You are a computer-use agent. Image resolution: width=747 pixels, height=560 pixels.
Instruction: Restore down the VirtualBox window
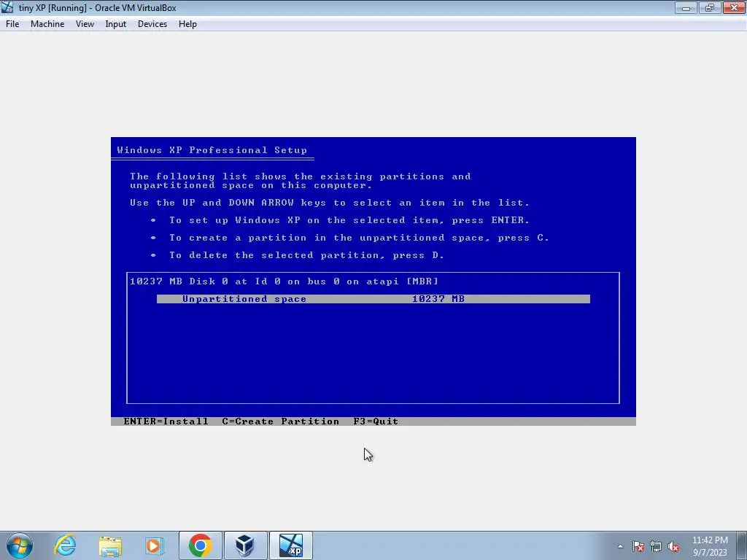pyautogui.click(x=709, y=7)
